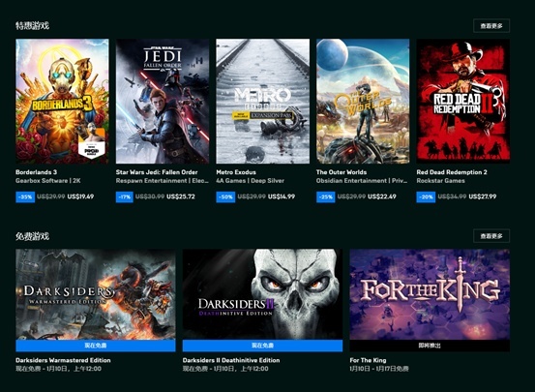Click 查看更多 next to 特惠游戏
Image resolution: width=535 pixels, height=392 pixels.
click(x=491, y=26)
